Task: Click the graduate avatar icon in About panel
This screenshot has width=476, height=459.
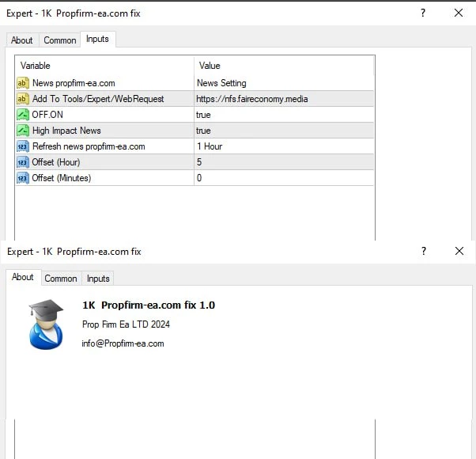Action: click(x=46, y=324)
